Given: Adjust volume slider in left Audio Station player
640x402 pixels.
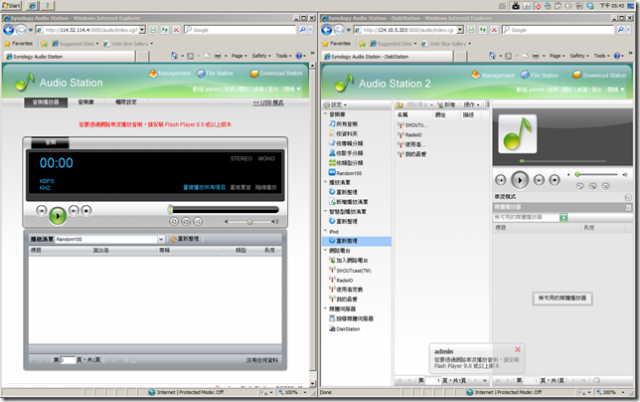Looking at the screenshot, I should pos(250,222).
